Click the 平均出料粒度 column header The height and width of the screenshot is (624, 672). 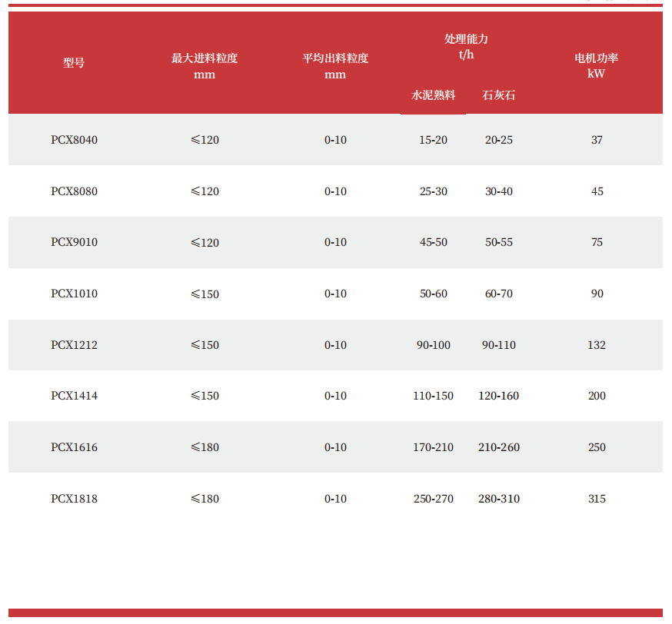coord(335,66)
